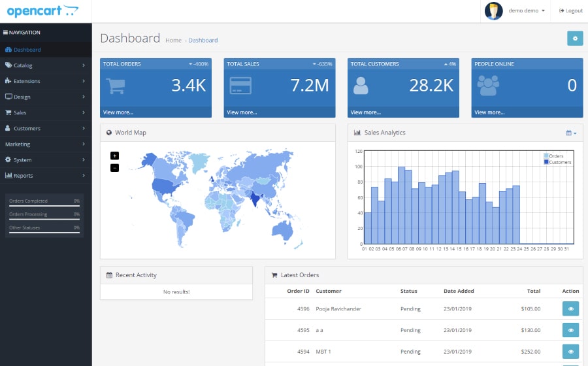Zoom in on the world map
The width and height of the screenshot is (588, 366).
115,156
